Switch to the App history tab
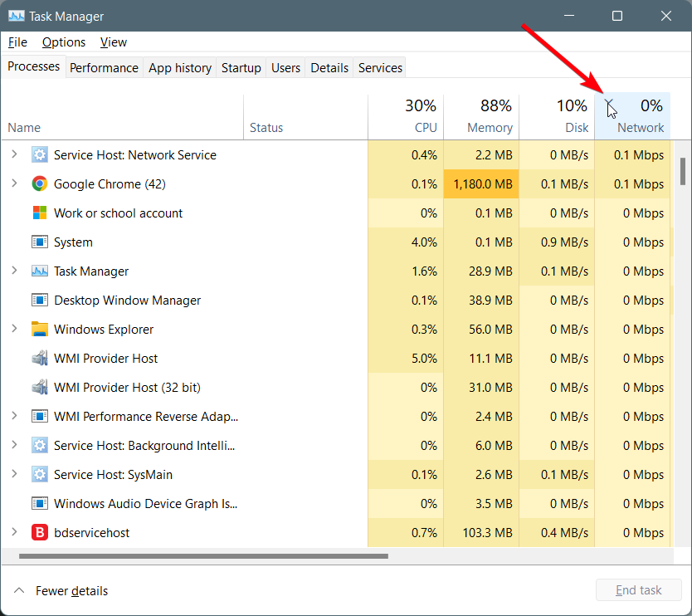 point(180,67)
